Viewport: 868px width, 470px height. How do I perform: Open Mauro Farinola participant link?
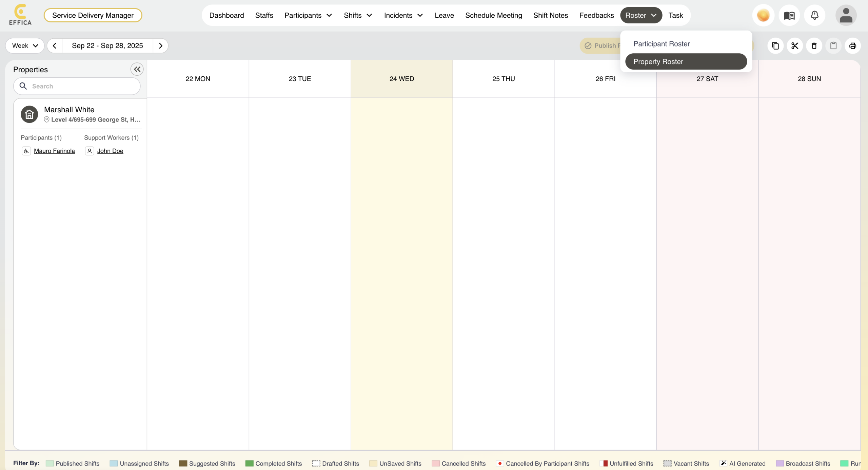click(54, 151)
